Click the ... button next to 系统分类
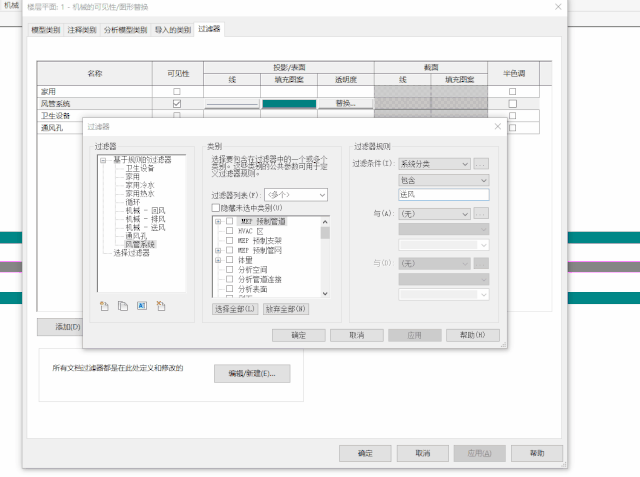This screenshot has width=640, height=477. tap(481, 164)
